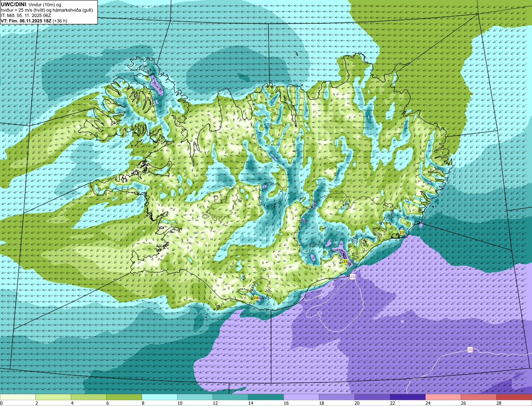Viewport: 532px width, 406px height.
Task: Click the 16–18 m/s light purple legend swatch
Action: 301,397
